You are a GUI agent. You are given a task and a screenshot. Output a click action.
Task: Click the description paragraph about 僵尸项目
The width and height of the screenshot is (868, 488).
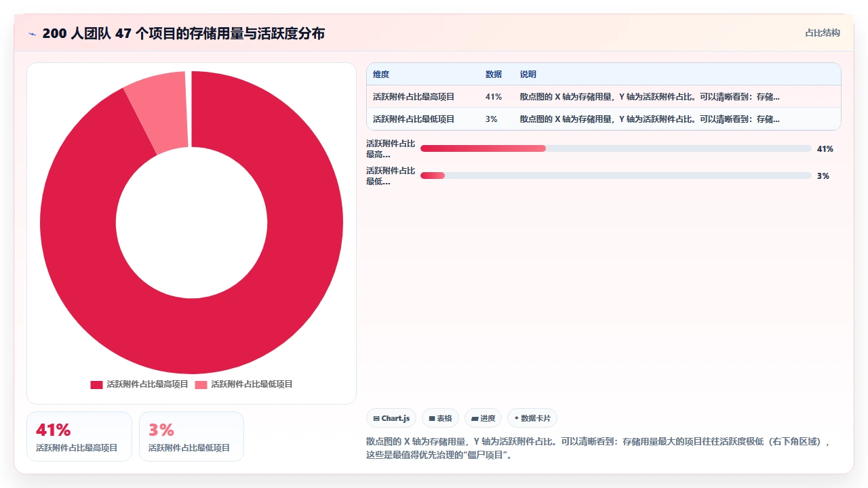(598, 448)
